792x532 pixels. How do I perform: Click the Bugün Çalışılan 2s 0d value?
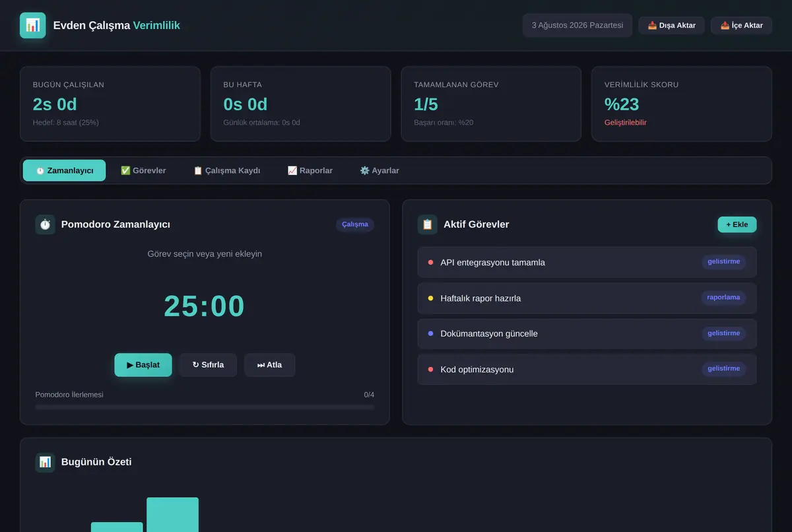tap(55, 104)
